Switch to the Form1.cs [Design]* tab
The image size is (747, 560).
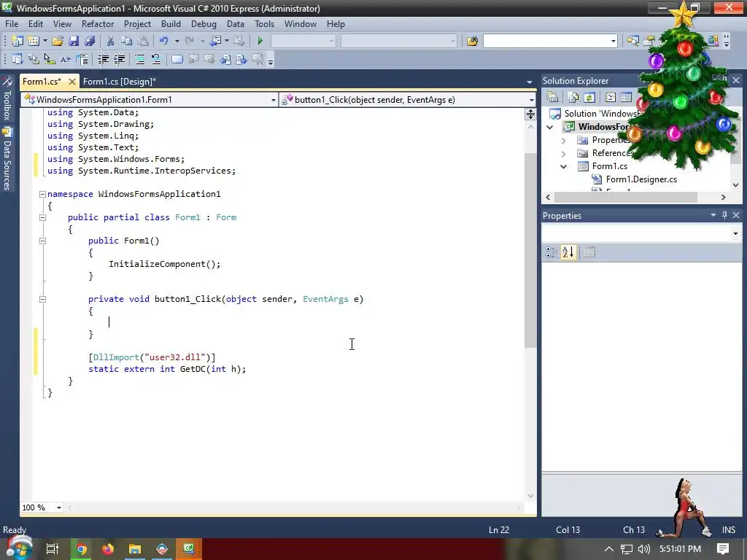(x=120, y=82)
